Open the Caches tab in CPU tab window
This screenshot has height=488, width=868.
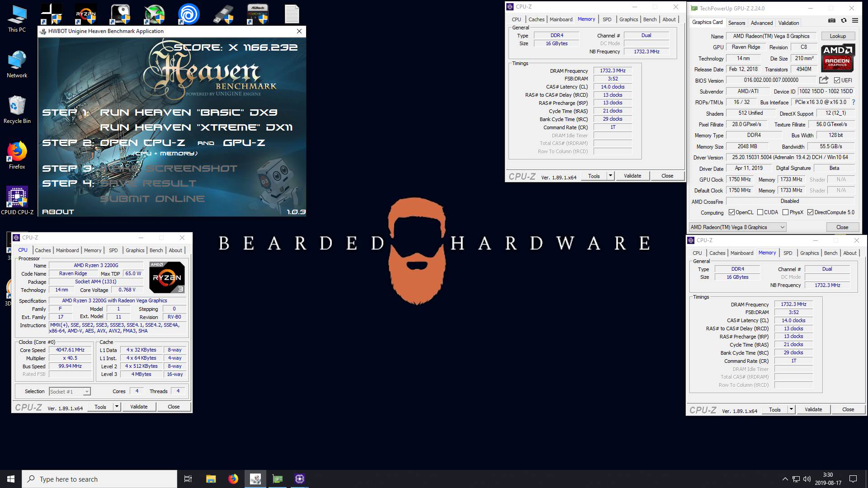click(x=43, y=250)
